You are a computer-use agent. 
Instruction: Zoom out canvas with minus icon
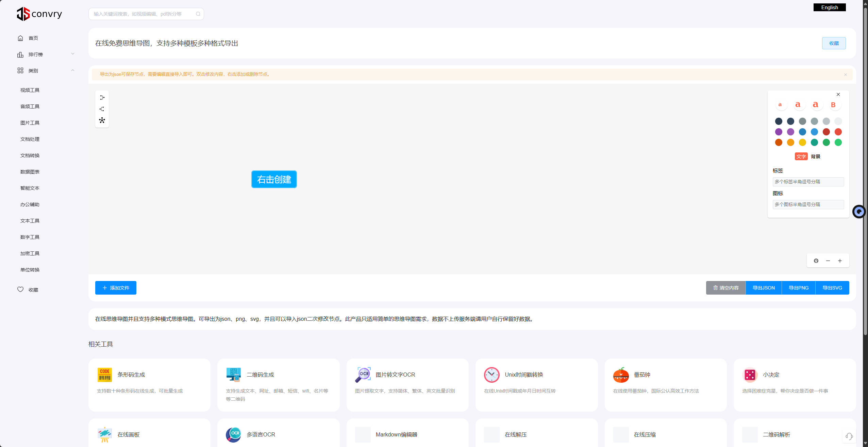click(x=828, y=261)
